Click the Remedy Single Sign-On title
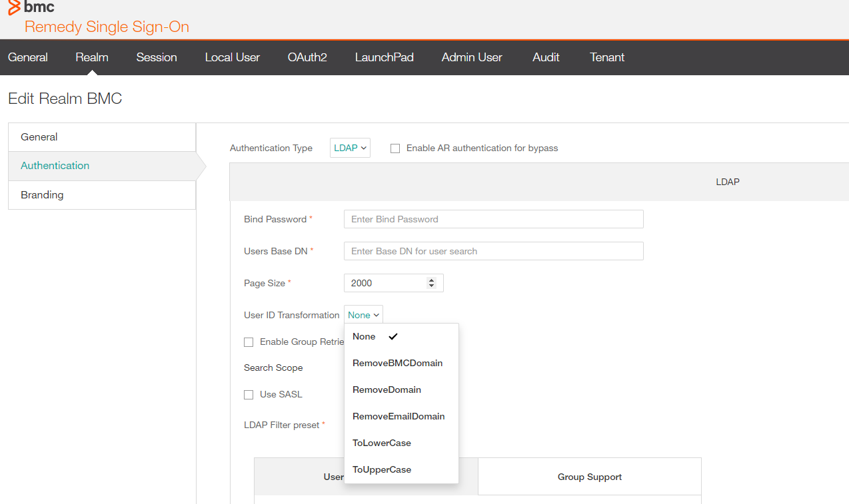 (107, 27)
